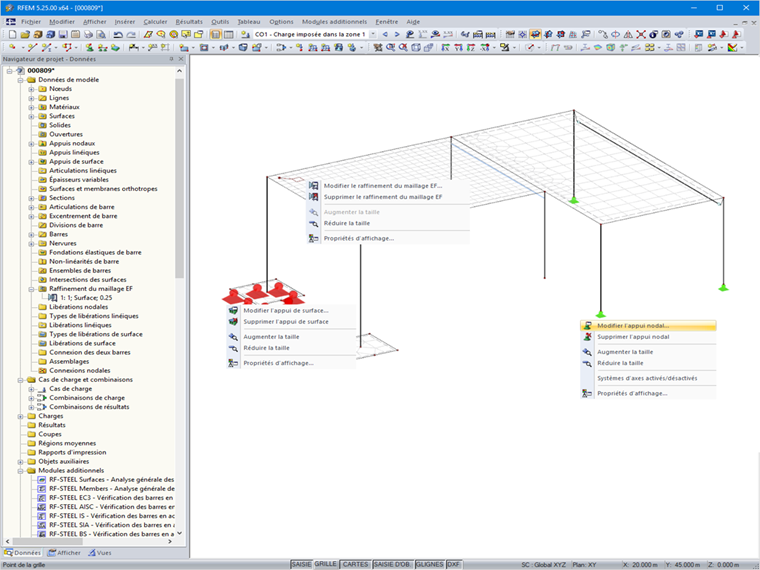Image resolution: width=760 pixels, height=570 pixels.
Task: Open the Modules additionnels menu
Action: [x=334, y=22]
